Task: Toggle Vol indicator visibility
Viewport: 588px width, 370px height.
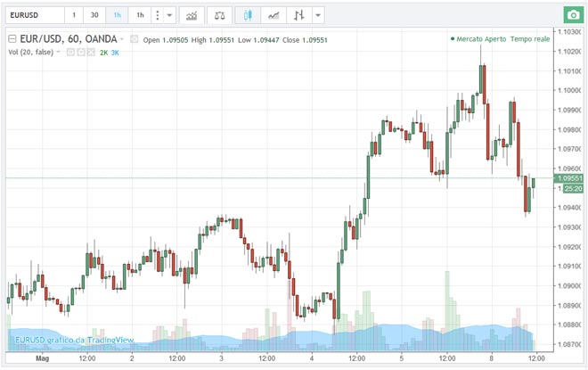Action: click(70, 53)
